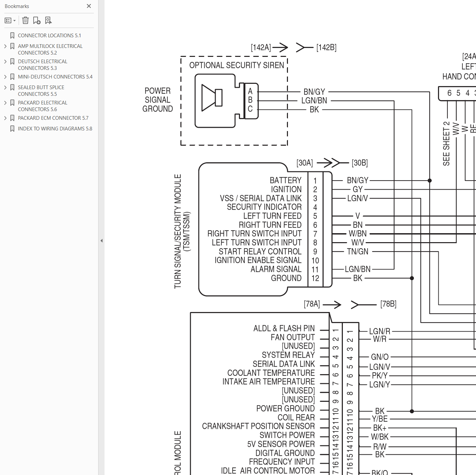Click IGNITION ENABLE SIGNAL text

pyautogui.click(x=258, y=260)
